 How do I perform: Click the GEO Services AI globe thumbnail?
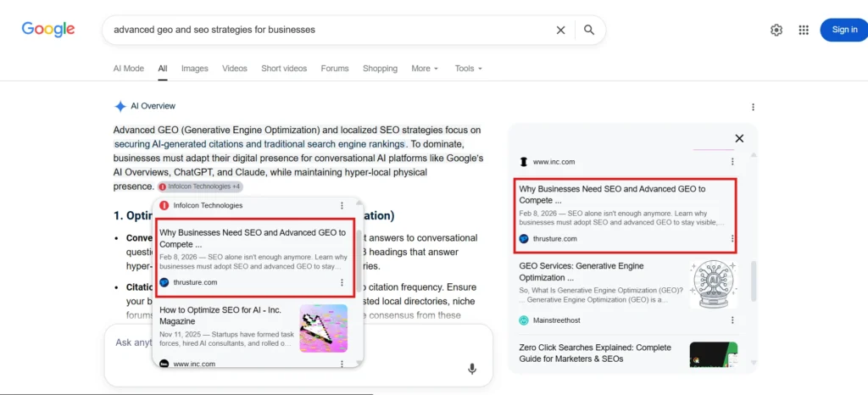(714, 284)
